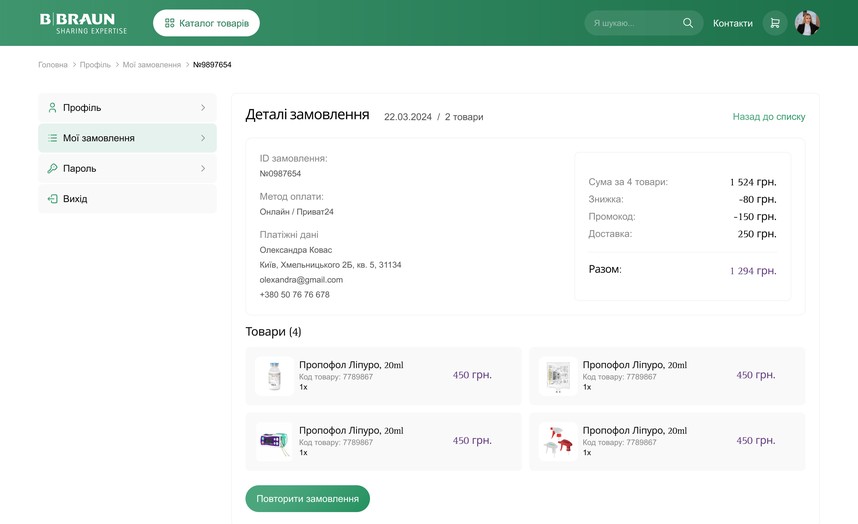
Task: Click the order date 22.03.2024
Action: [408, 117]
